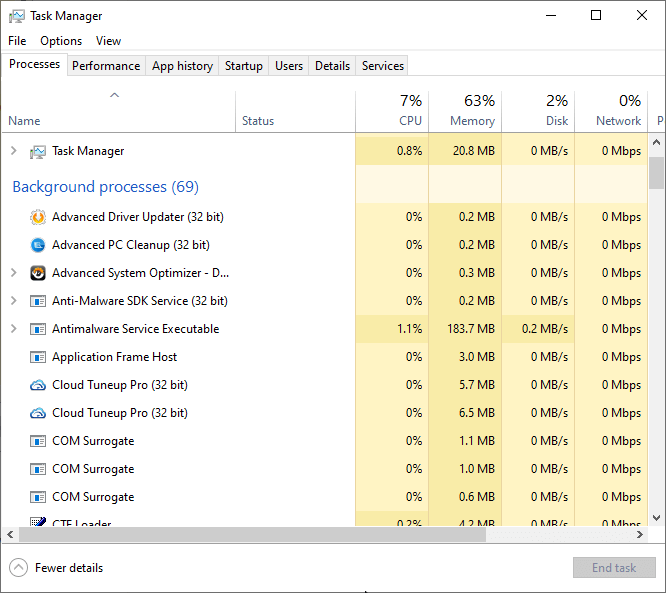Click the Task Manager title bar icon
666x593 pixels.
17,16
